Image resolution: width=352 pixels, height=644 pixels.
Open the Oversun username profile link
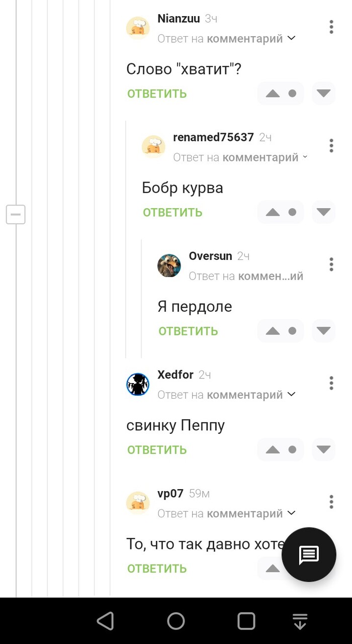(210, 256)
